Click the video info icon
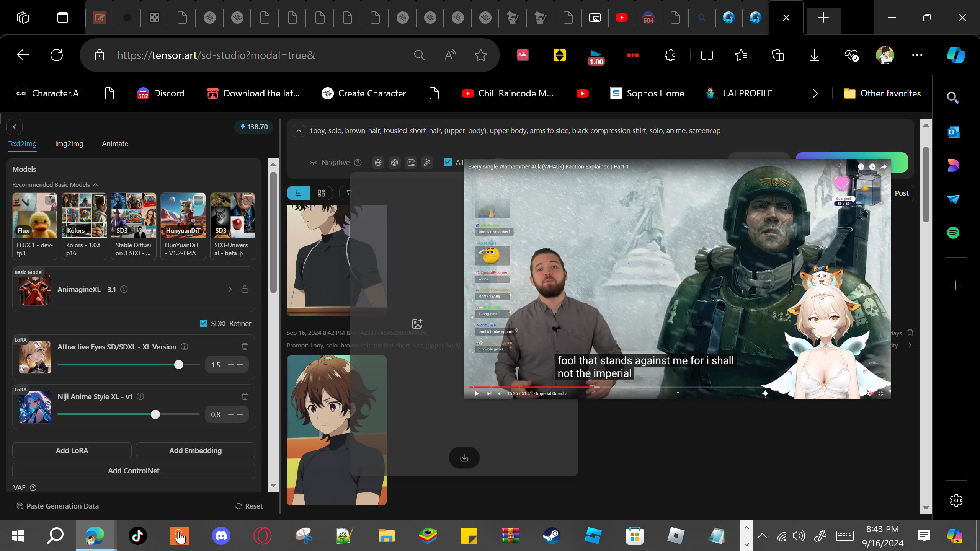The image size is (980, 551). pos(861,166)
